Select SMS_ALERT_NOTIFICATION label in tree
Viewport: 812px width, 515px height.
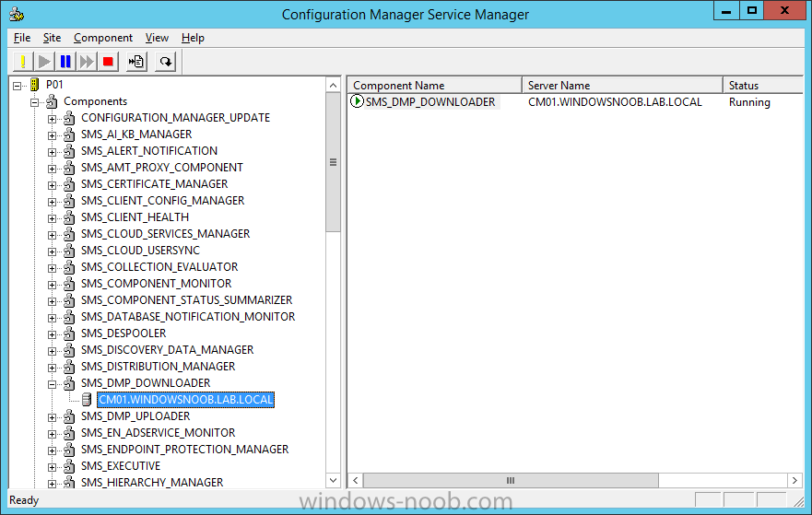[149, 151]
